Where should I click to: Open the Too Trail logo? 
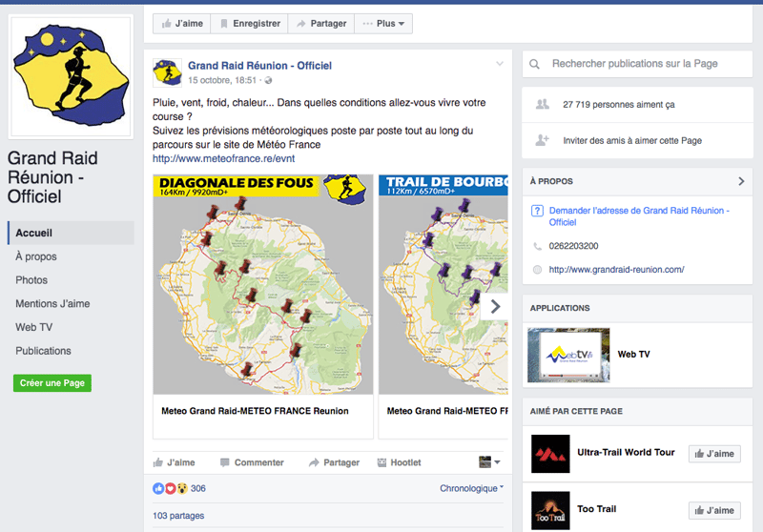[x=550, y=511]
